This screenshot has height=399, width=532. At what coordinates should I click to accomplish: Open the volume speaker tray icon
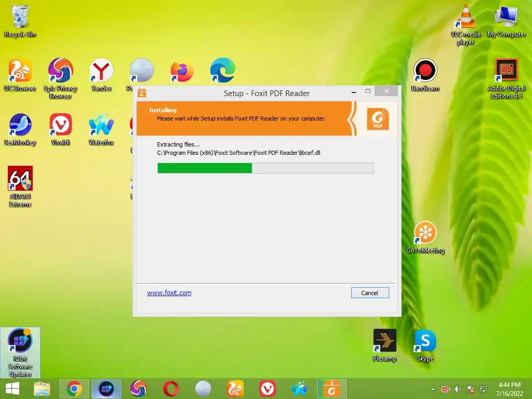(x=458, y=389)
